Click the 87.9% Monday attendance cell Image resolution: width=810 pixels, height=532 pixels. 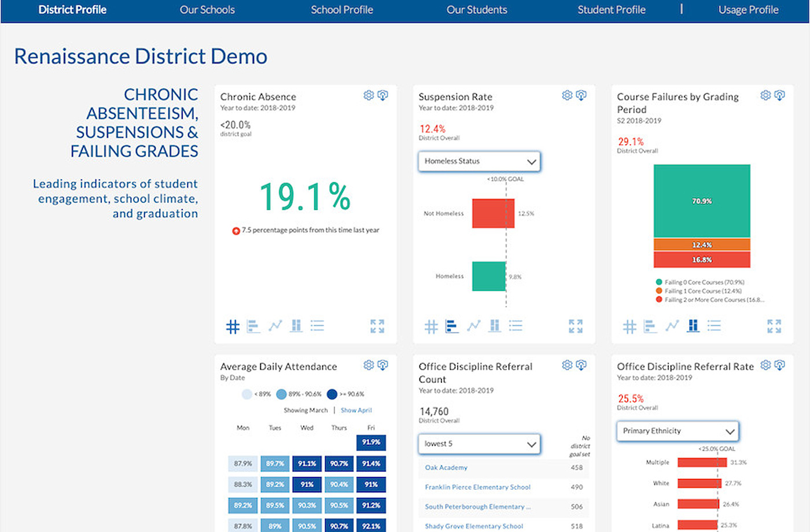(243, 464)
